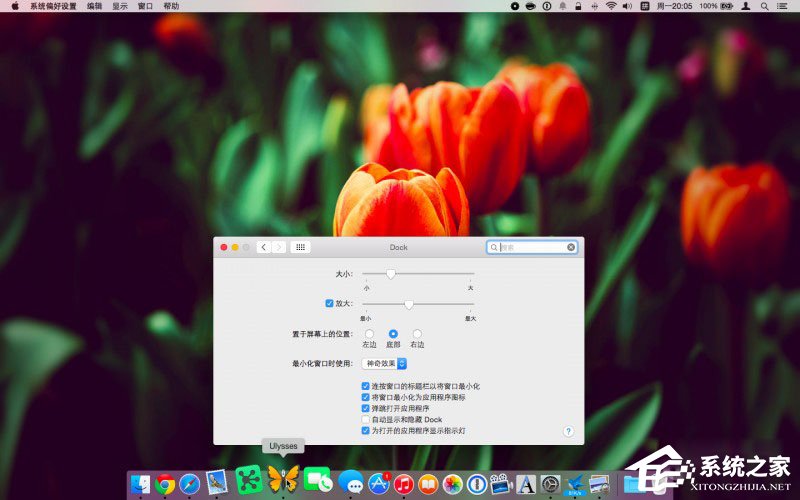Click the Finder icon in Dock
Screen dimensions: 800x500
coord(140,484)
